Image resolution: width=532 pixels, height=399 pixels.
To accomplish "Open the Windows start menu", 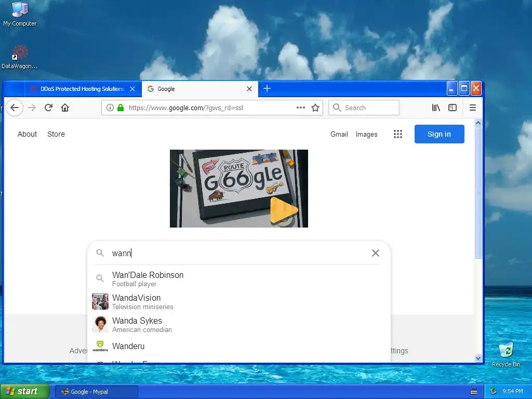I will [x=25, y=392].
